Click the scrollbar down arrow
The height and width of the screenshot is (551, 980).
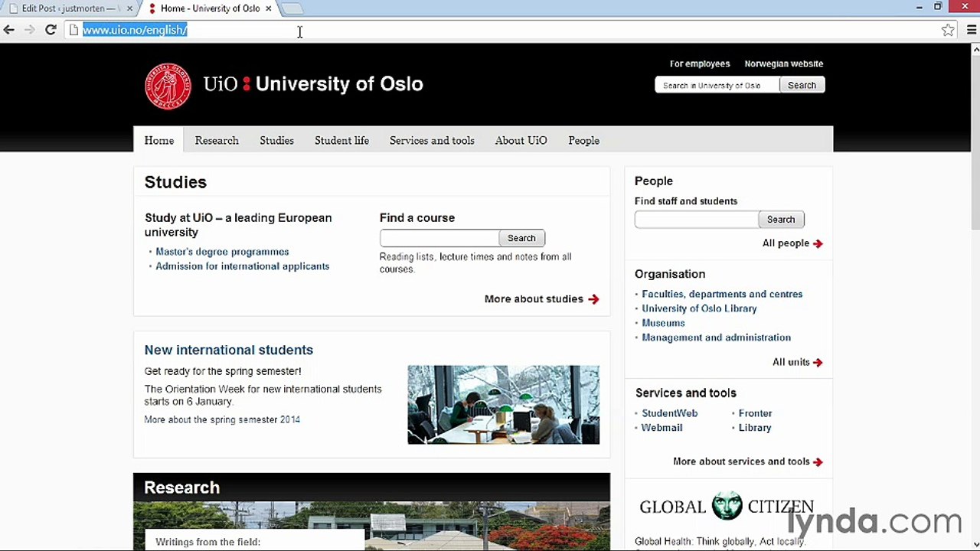(975, 545)
